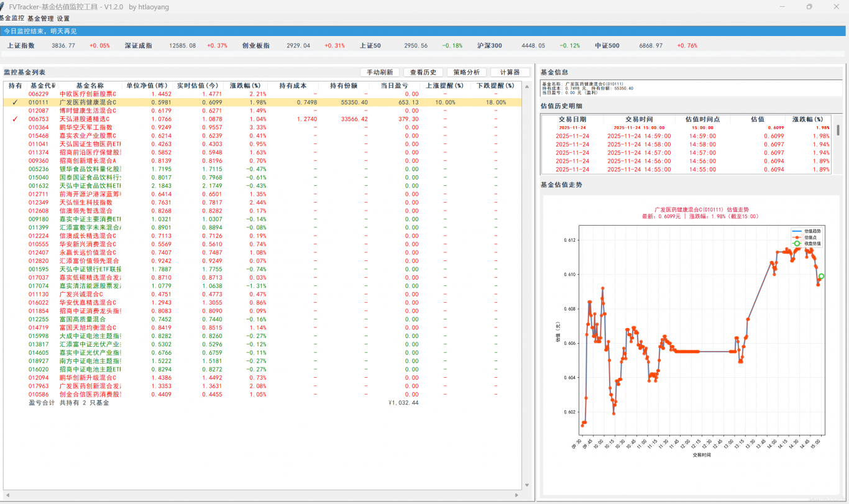Open 策略分析 strategy analysis
Screen dimensions: 849x504
click(466, 73)
